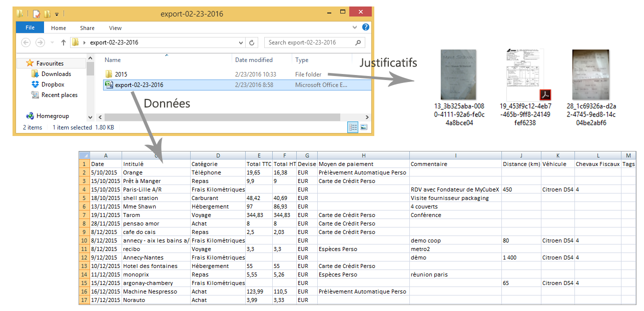Click the cell 'Orange' in the spreadsheet
Viewport: 644px width, 311px height.
point(156,172)
